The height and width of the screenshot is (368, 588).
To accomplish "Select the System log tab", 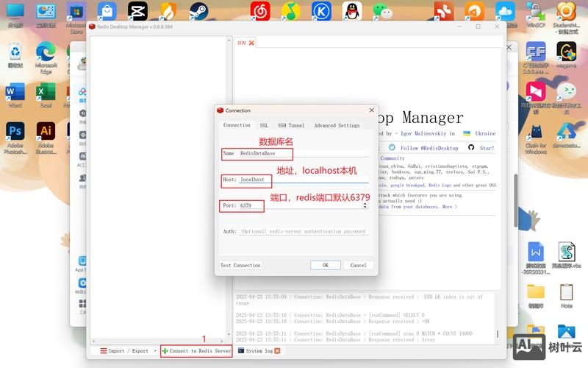I will [x=259, y=351].
